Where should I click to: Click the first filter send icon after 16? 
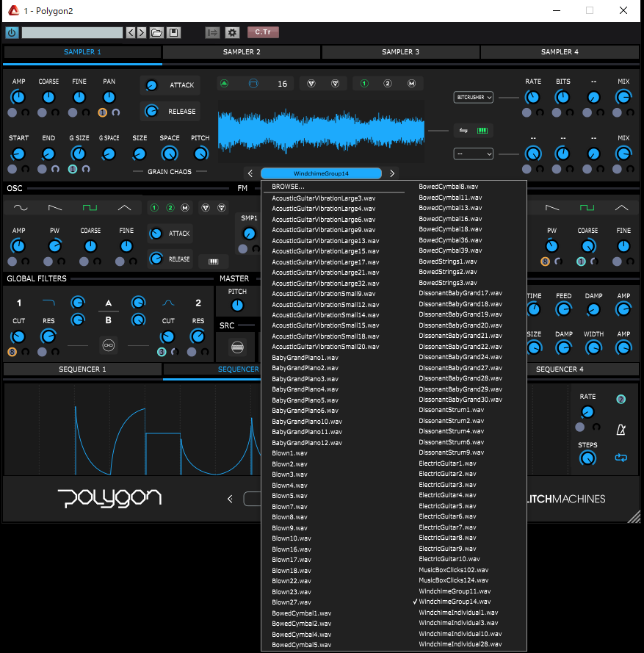[x=311, y=83]
